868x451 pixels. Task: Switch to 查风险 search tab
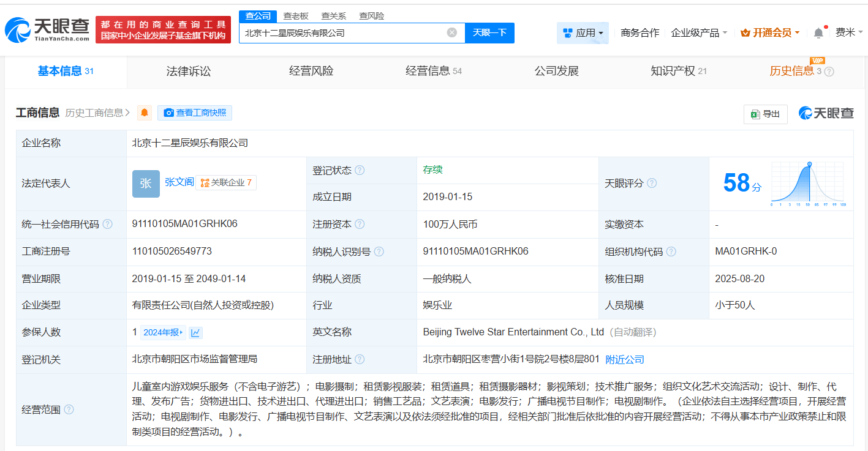(371, 16)
